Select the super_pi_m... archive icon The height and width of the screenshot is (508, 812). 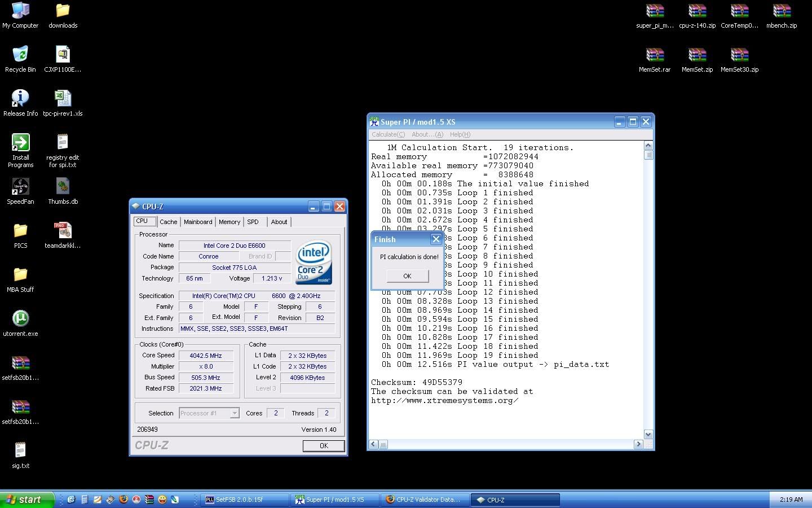[655, 15]
